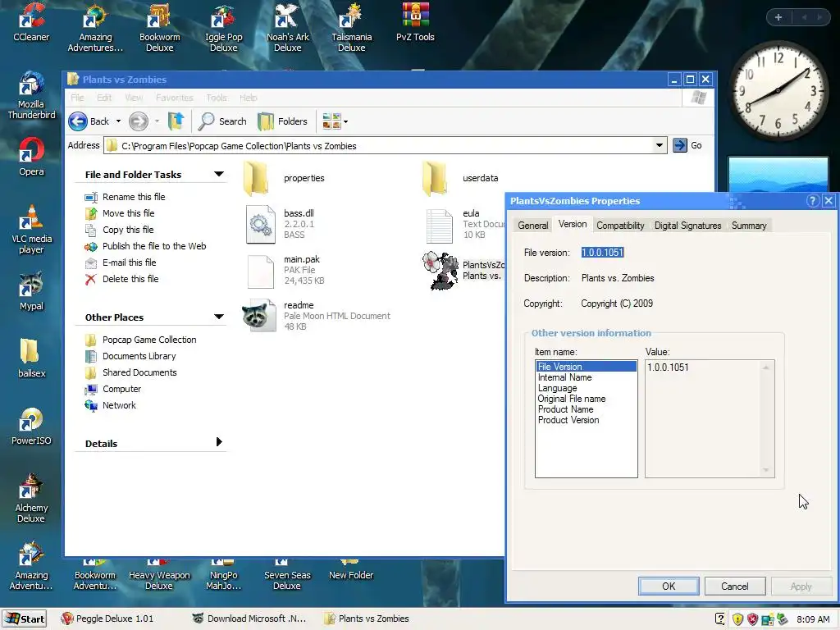Launch Amazing Adventures icon in top row
The width and height of the screenshot is (840, 630).
(95, 27)
